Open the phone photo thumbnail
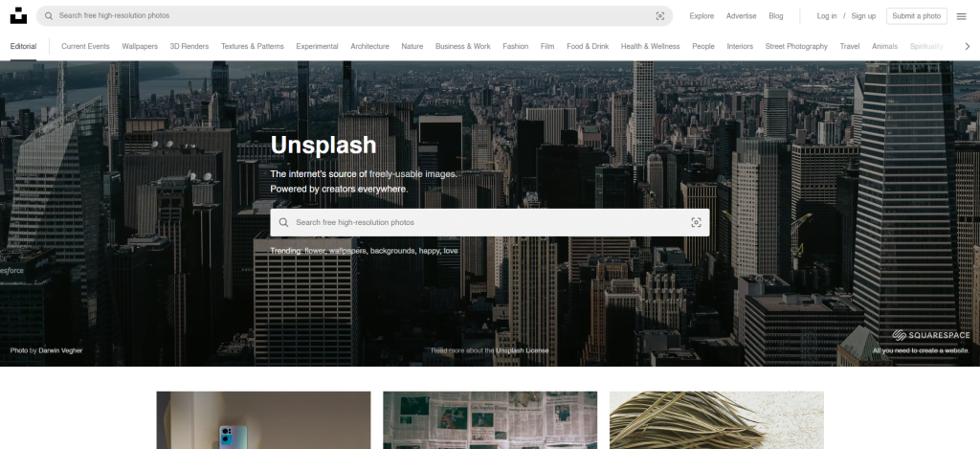980x449 pixels. (263, 420)
